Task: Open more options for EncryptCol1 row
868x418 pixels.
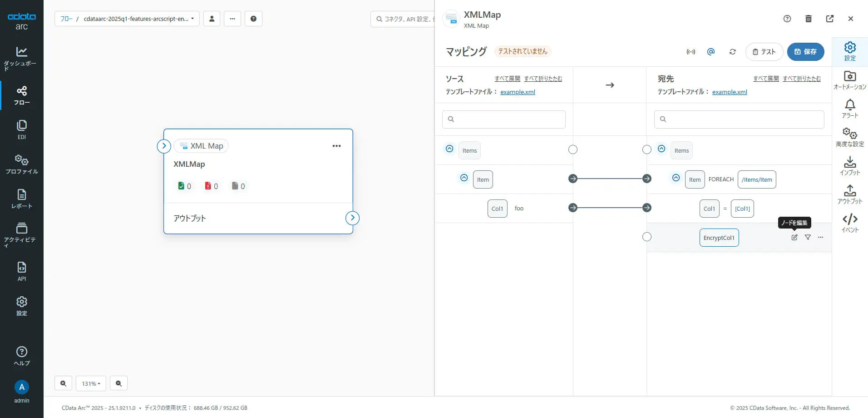Action: click(820, 237)
